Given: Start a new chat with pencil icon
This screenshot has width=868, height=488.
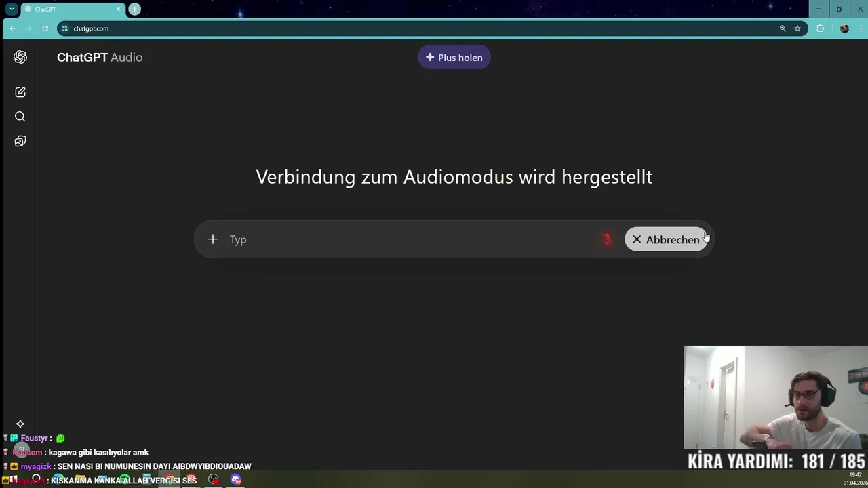Looking at the screenshot, I should 20,92.
